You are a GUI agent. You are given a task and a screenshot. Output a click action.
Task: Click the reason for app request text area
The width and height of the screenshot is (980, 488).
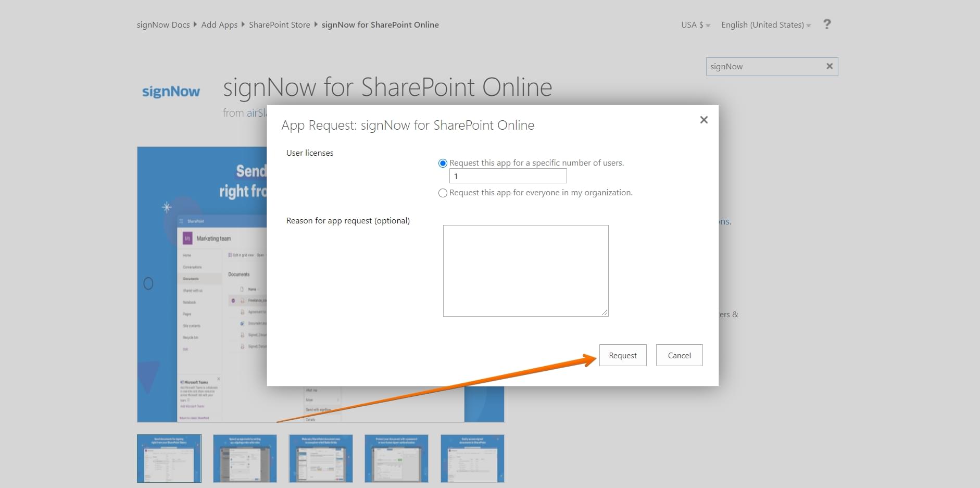click(x=525, y=271)
